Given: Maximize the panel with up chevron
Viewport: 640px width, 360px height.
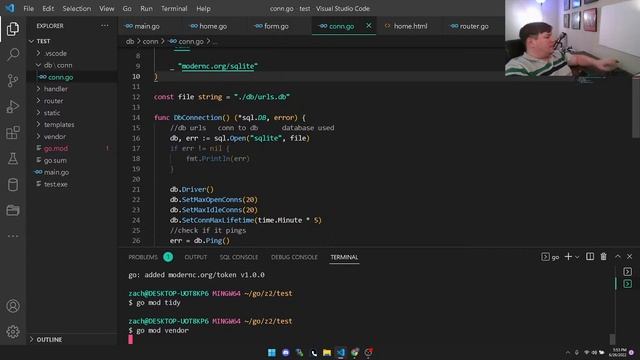Looking at the screenshot, I should point(618,256).
